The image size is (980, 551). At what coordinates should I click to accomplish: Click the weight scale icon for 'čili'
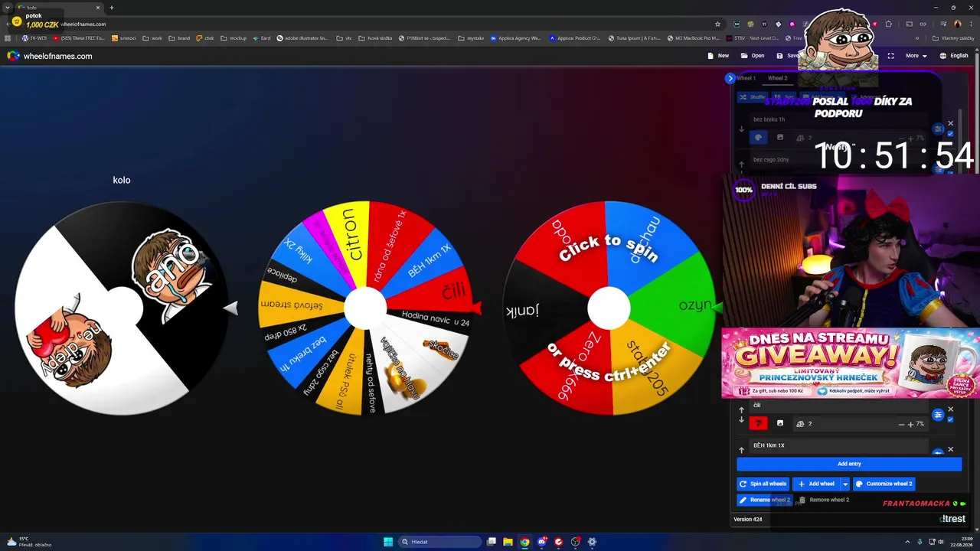pos(800,423)
